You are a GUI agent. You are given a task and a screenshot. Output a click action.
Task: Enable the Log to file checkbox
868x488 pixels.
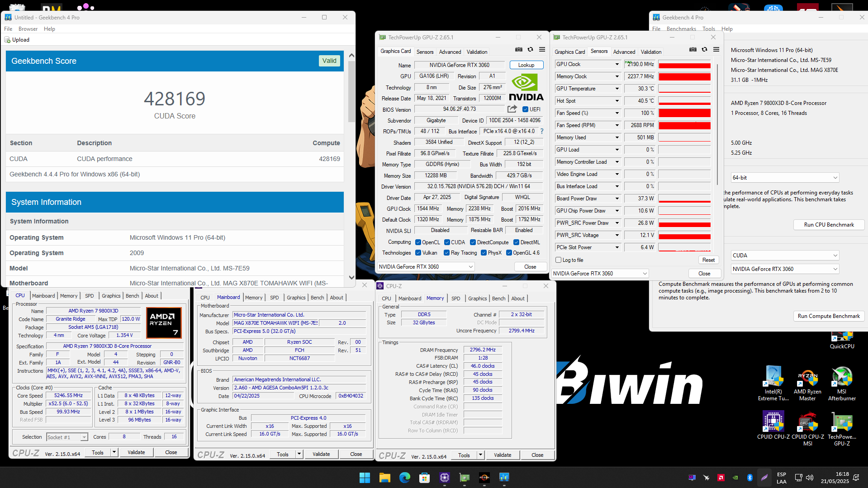[559, 260]
